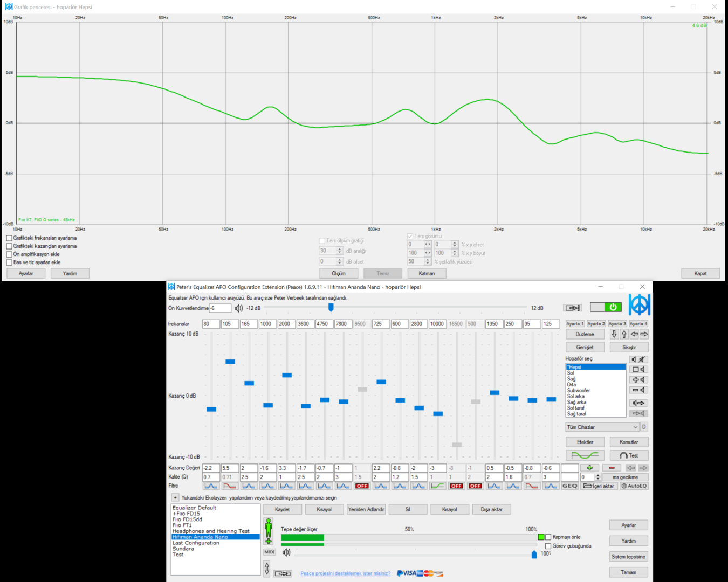Screen dimensions: 728x582
Task: Click the speaker icon with the plus sign
Action: click(638, 380)
